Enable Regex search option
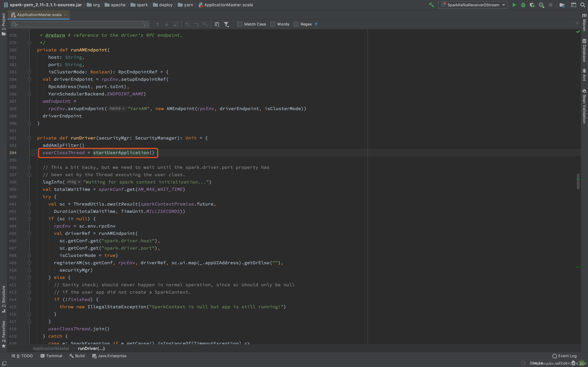The width and height of the screenshot is (588, 367). click(296, 24)
